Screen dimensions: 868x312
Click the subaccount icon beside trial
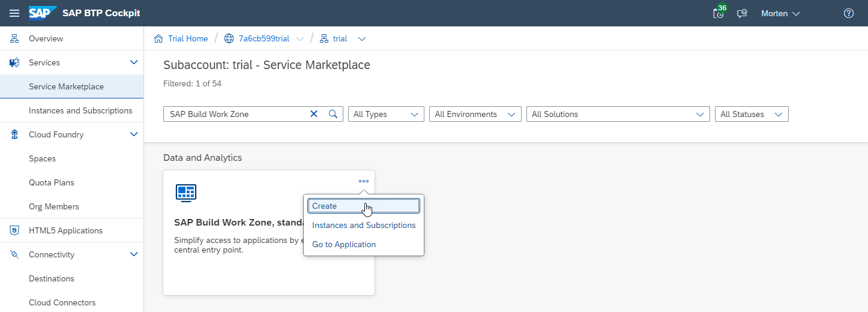click(x=324, y=38)
